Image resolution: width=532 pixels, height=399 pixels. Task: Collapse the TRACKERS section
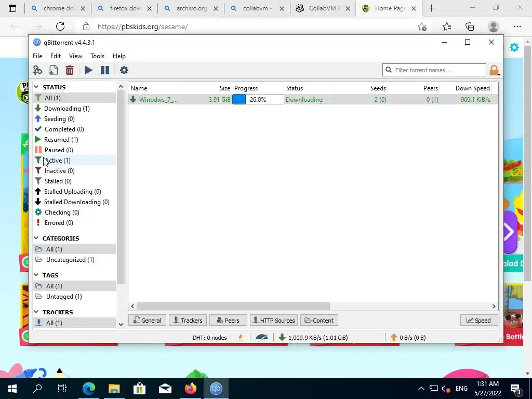(37, 312)
